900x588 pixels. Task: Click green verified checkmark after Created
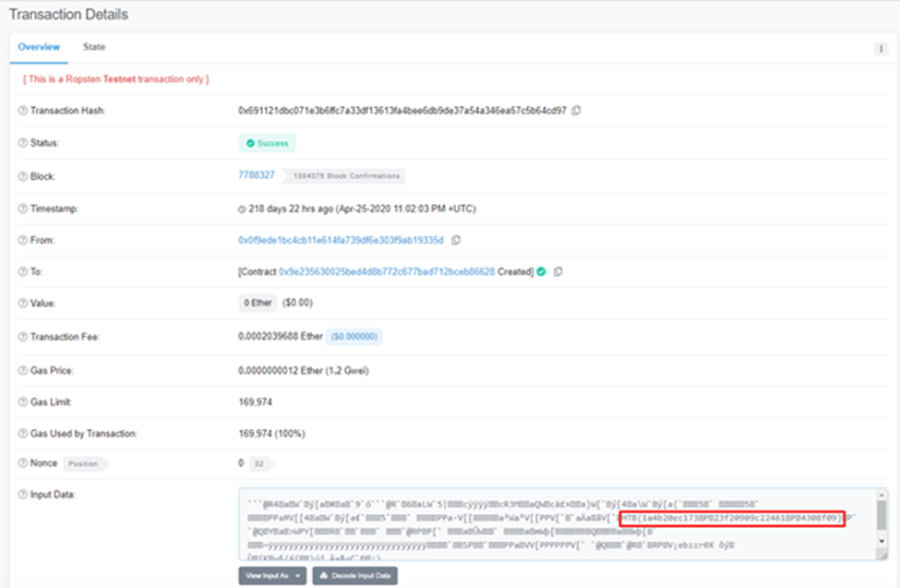(541, 271)
